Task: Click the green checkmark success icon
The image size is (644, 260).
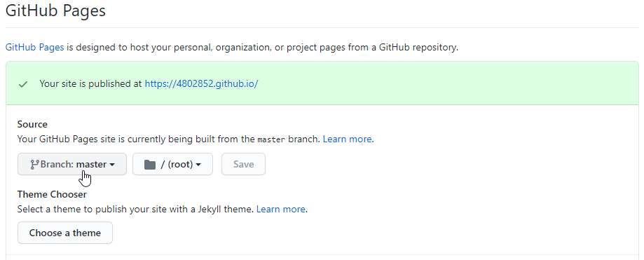Action: coord(23,84)
